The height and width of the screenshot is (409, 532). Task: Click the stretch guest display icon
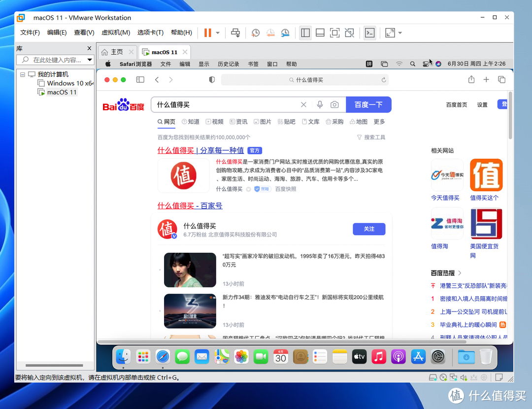[390, 33]
